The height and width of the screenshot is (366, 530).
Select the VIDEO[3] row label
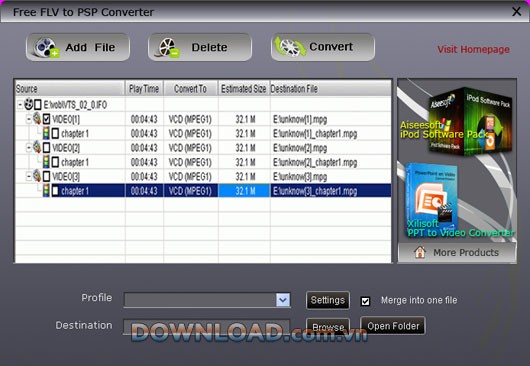click(x=66, y=176)
